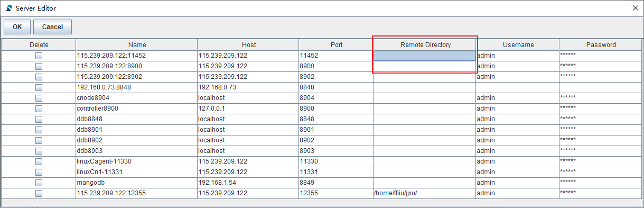Screen dimensions: 644x208
Task: Click port cell 8904
Action: click(336, 98)
